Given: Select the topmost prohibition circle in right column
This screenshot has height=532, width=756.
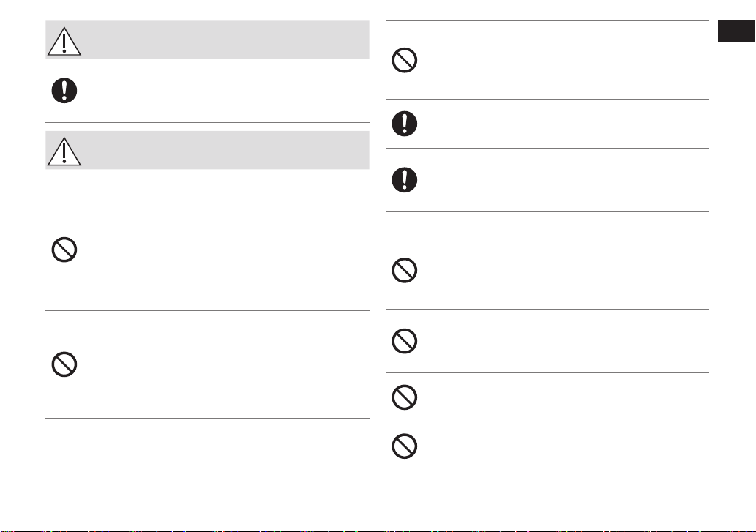Looking at the screenshot, I should pyautogui.click(x=405, y=60).
